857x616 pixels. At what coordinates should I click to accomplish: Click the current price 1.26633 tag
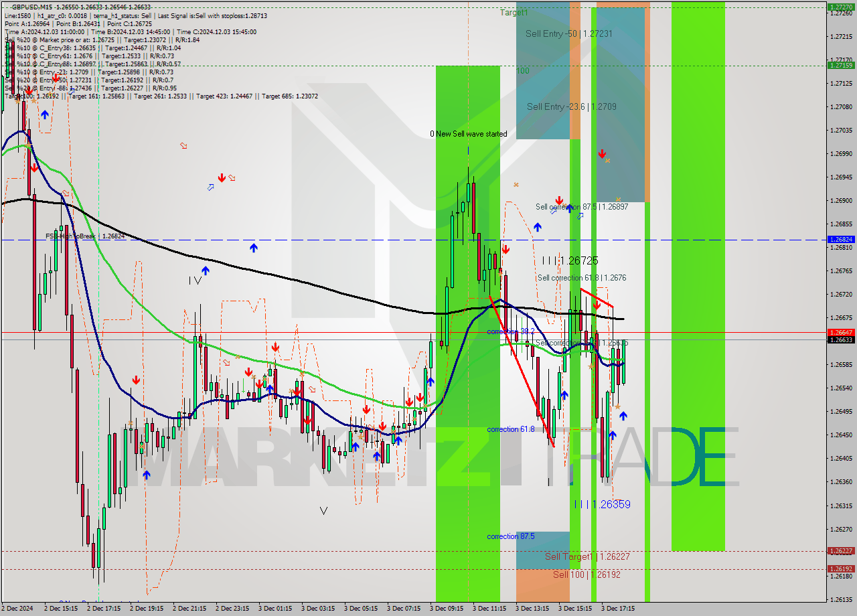coord(841,339)
